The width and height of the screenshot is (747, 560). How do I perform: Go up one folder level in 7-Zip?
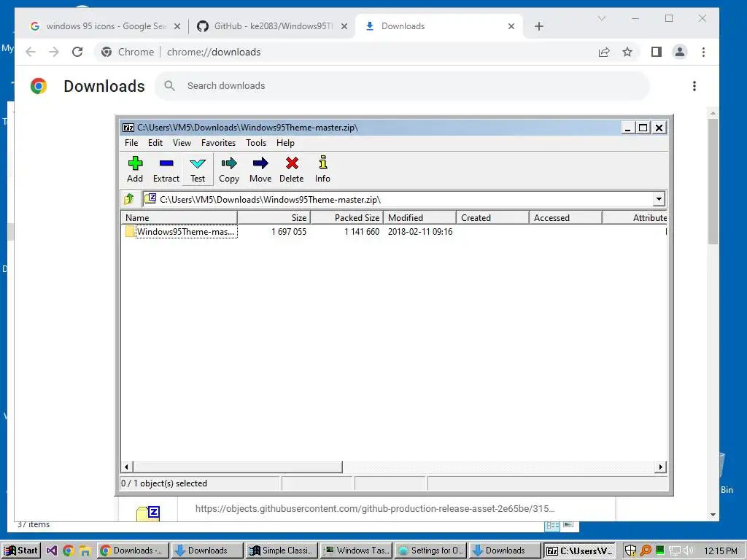129,198
